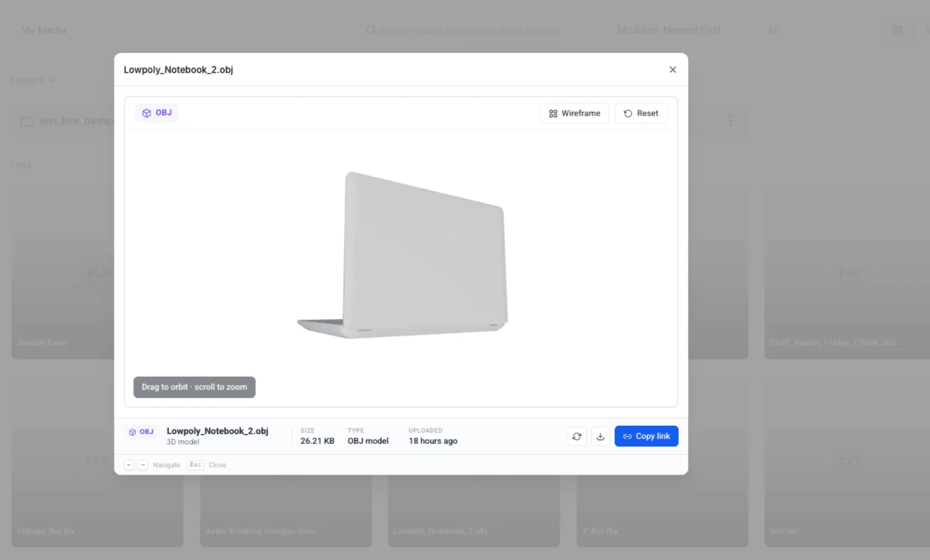The height and width of the screenshot is (560, 930).
Task: Click the 3D model subtitle text
Action: [183, 442]
